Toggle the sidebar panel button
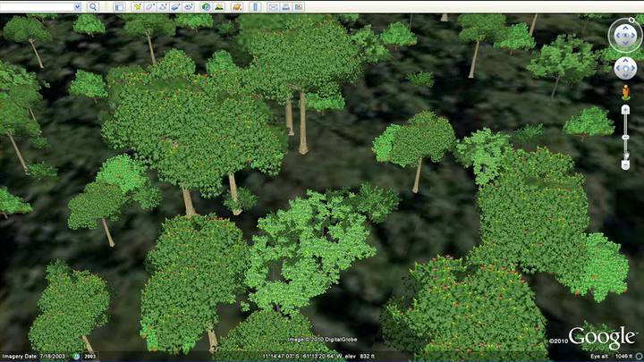The height and width of the screenshot is (362, 644). tap(119, 6)
